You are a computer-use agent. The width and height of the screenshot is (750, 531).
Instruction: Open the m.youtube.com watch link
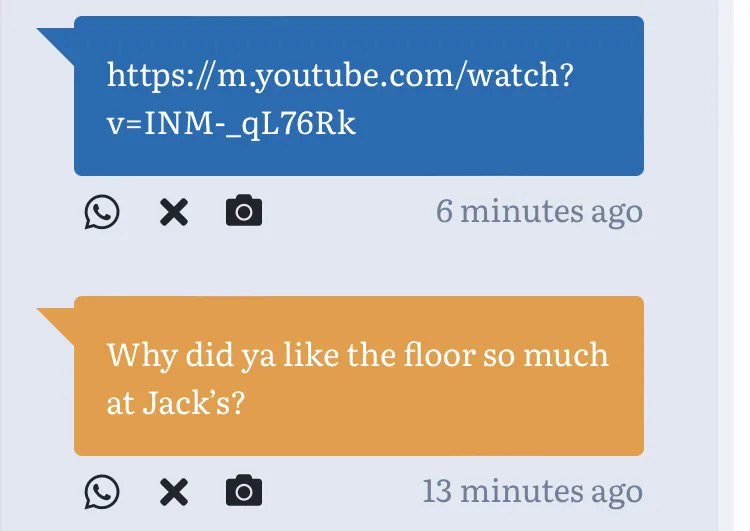pyautogui.click(x=344, y=76)
